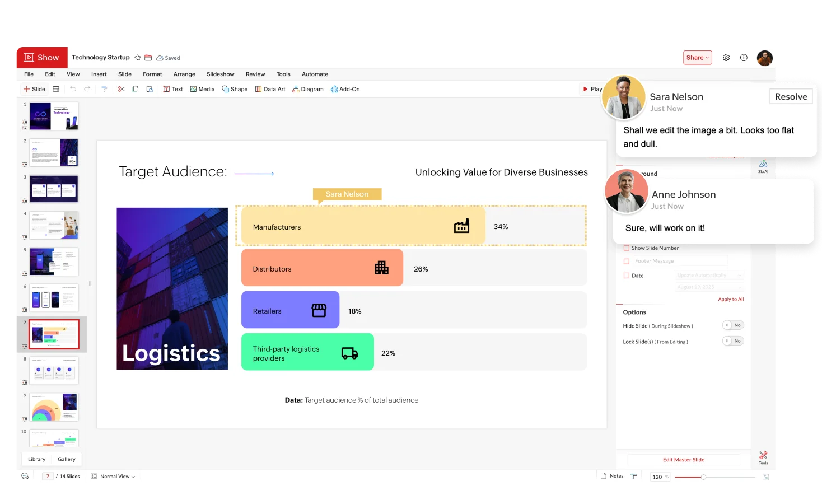Click the zoom slider handle
The height and width of the screenshot is (504, 822).
point(703,477)
